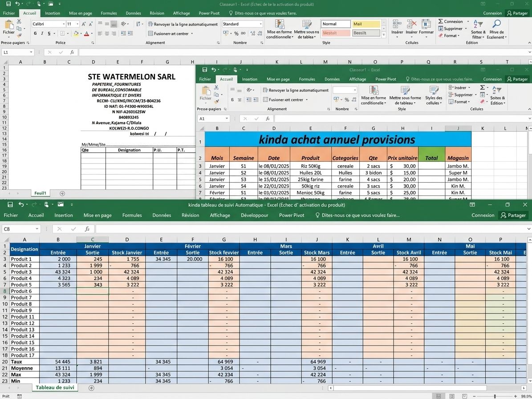Apply the 'Normal' cell style

click(x=336, y=24)
